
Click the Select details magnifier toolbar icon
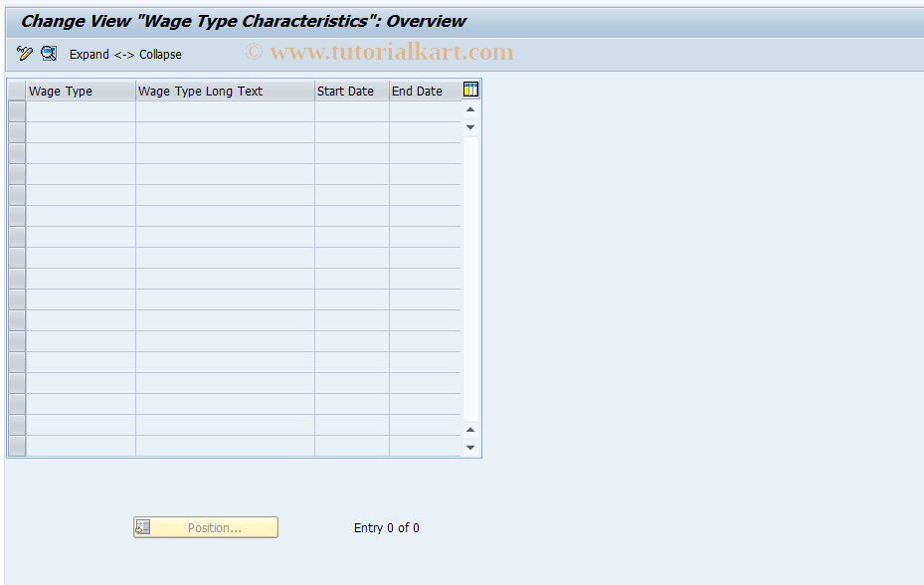(x=49, y=54)
